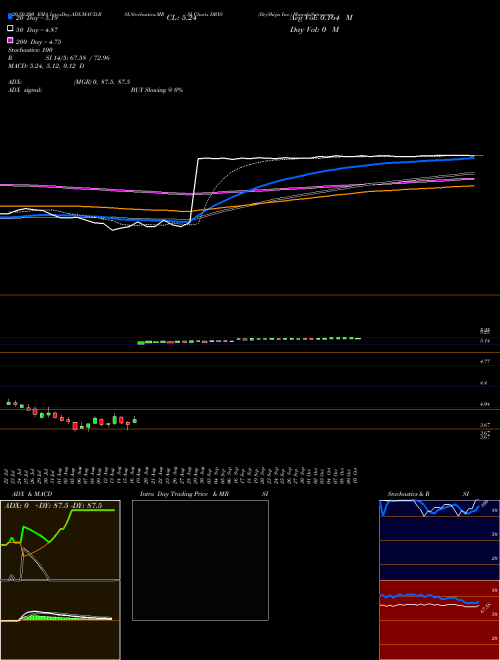Image resolution: width=500 pixels, height=660 pixels.
Task: Select the '50 Day - 4.87' label
Action: [37, 30]
